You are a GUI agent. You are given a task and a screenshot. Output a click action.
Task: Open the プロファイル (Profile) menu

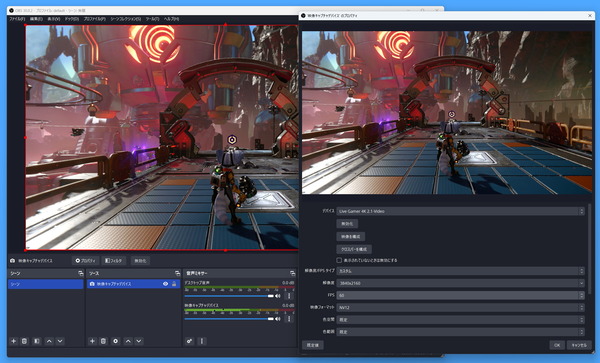[95, 19]
